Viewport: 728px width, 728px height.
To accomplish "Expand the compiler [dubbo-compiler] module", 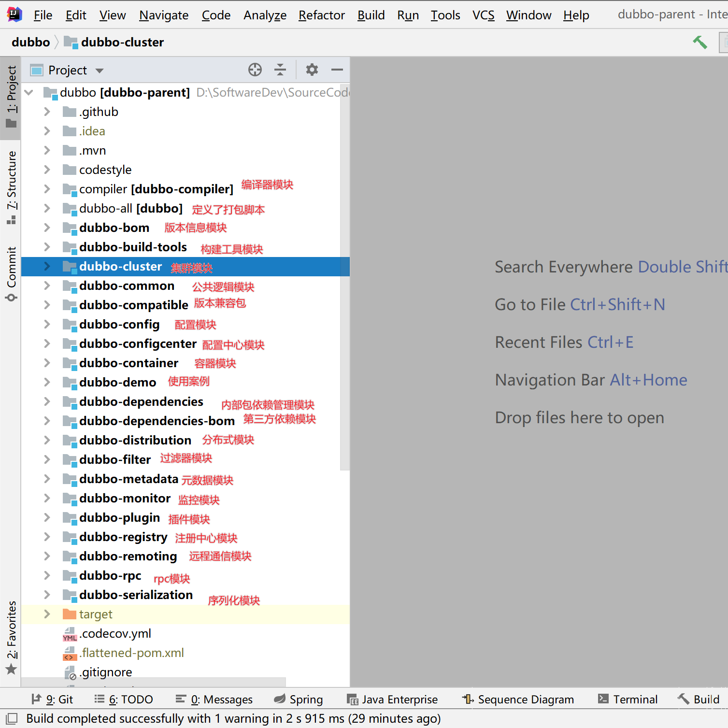I will point(47,189).
